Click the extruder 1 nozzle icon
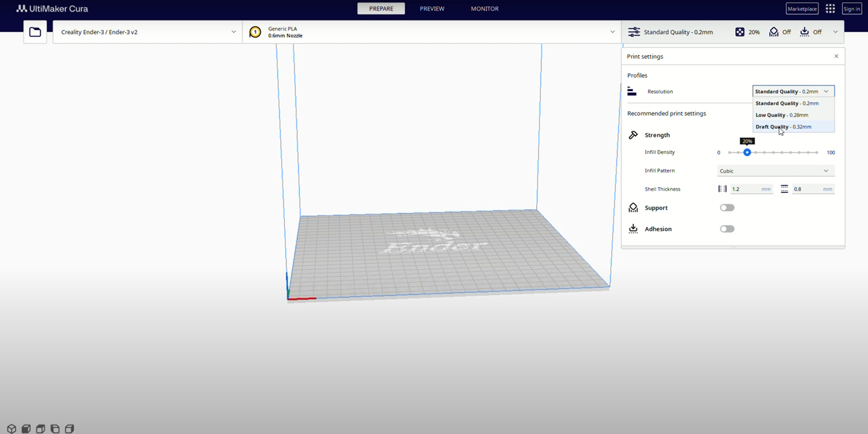Screen dimensions: 868x434 tap(255, 32)
